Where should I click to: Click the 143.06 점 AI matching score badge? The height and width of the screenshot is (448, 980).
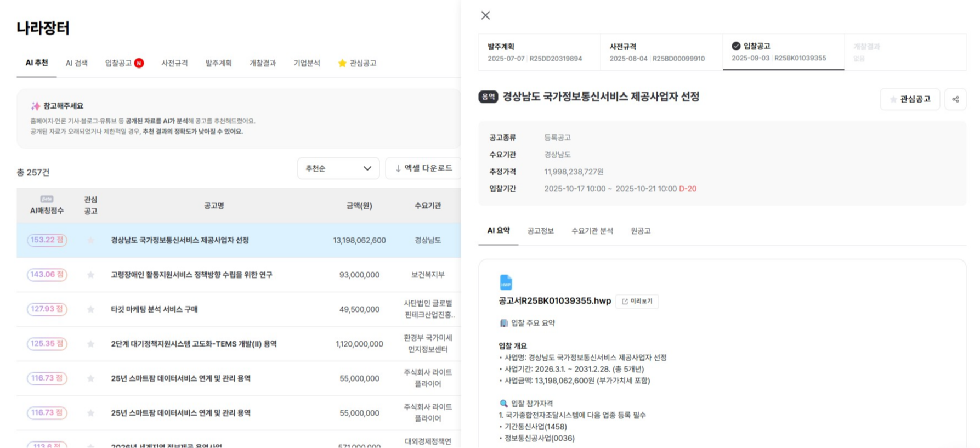point(47,275)
